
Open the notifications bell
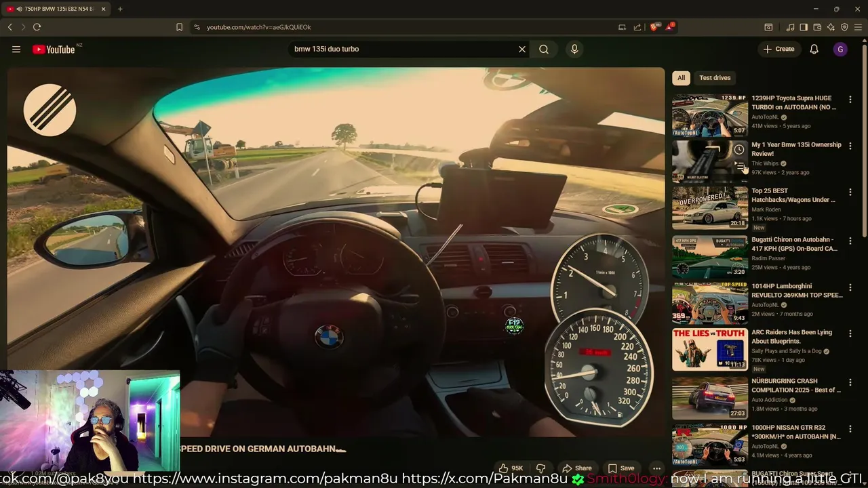coord(814,49)
